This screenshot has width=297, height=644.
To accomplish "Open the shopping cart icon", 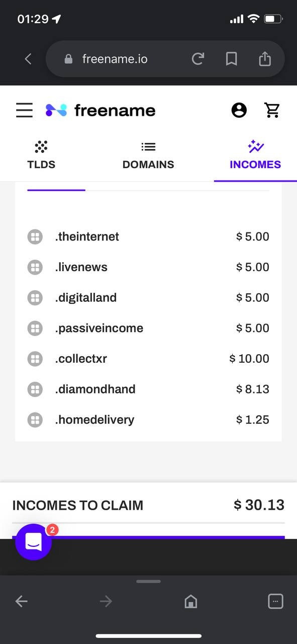I will coord(272,110).
